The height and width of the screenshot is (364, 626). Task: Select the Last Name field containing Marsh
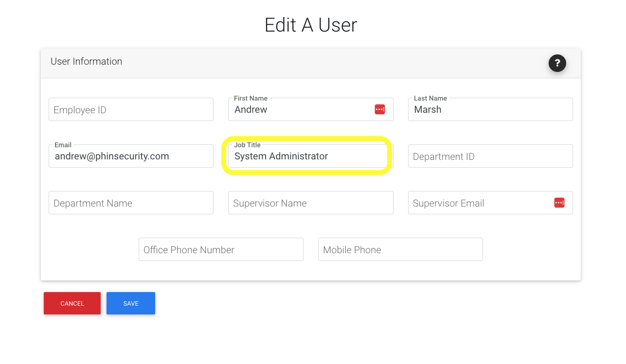[x=490, y=109]
